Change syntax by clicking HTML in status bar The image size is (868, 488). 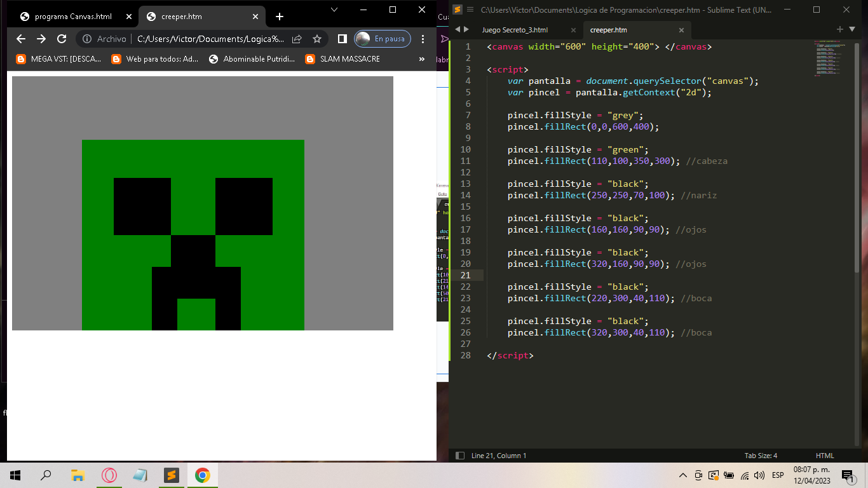(825, 456)
